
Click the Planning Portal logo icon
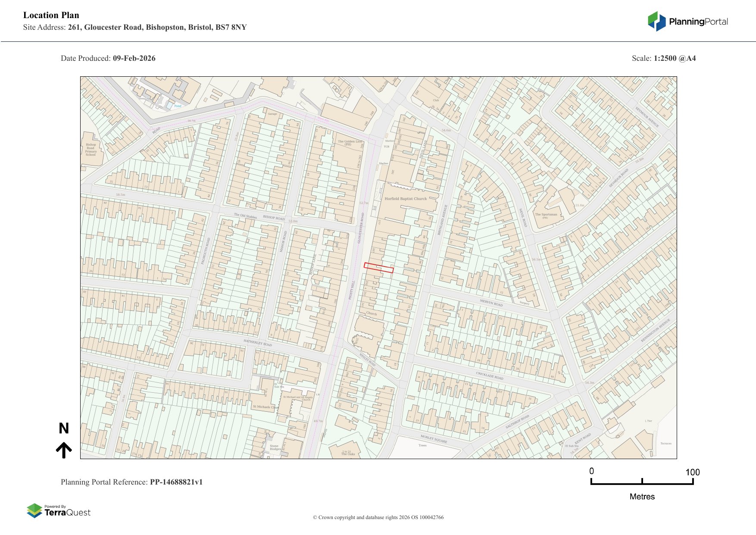656,22
